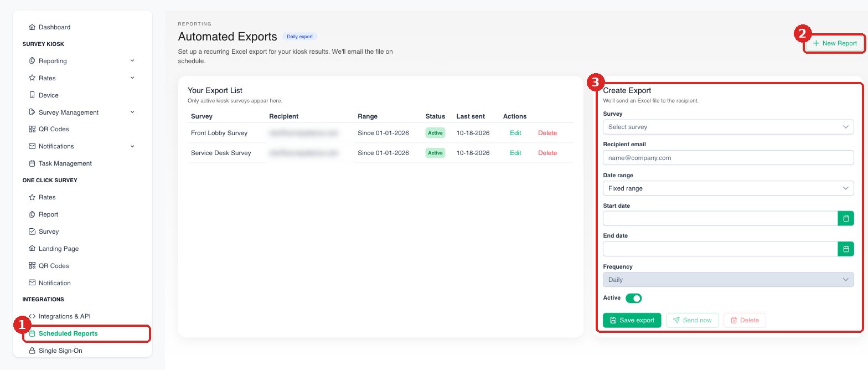Click the Dashboard home icon

point(32,27)
